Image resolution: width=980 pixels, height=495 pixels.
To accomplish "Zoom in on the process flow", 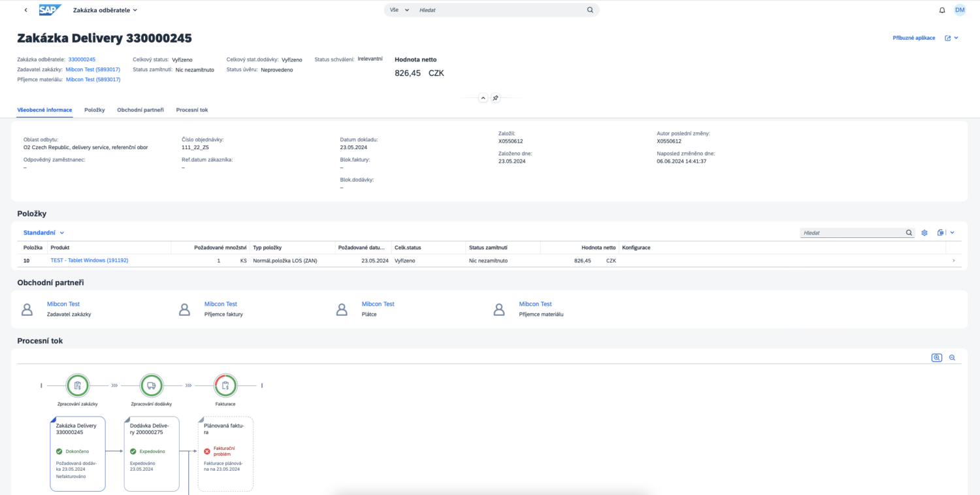I will click(x=937, y=358).
